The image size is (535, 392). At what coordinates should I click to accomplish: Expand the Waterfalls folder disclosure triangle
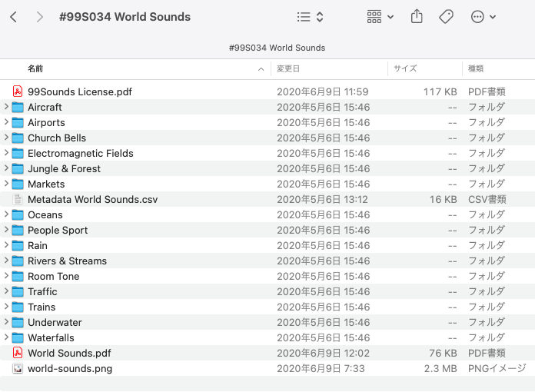pyautogui.click(x=6, y=337)
